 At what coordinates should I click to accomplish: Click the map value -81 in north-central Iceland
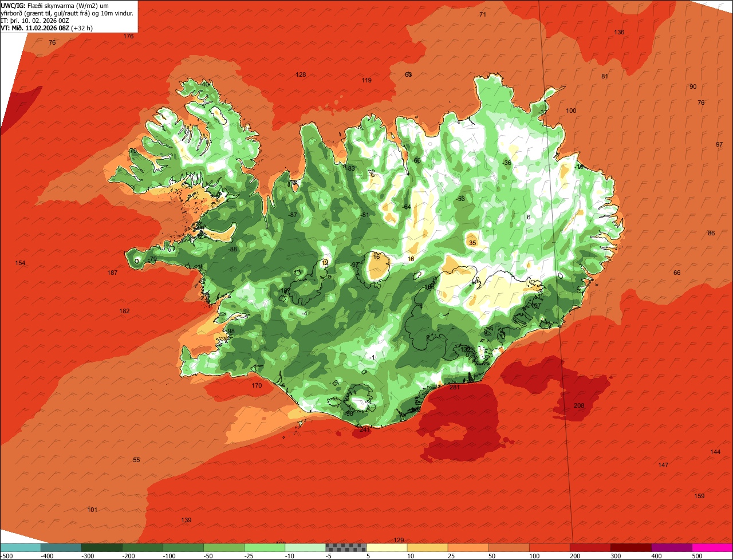pyautogui.click(x=365, y=215)
